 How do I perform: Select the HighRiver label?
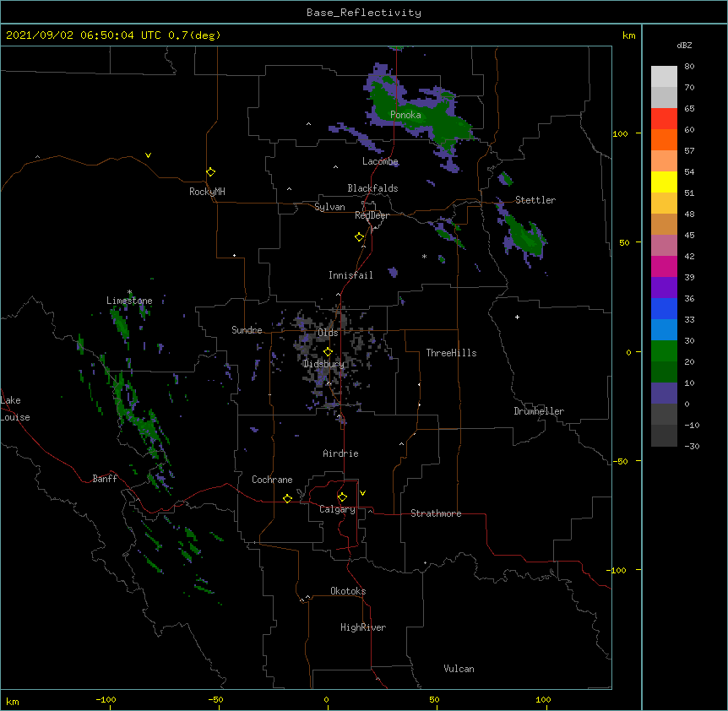363,627
